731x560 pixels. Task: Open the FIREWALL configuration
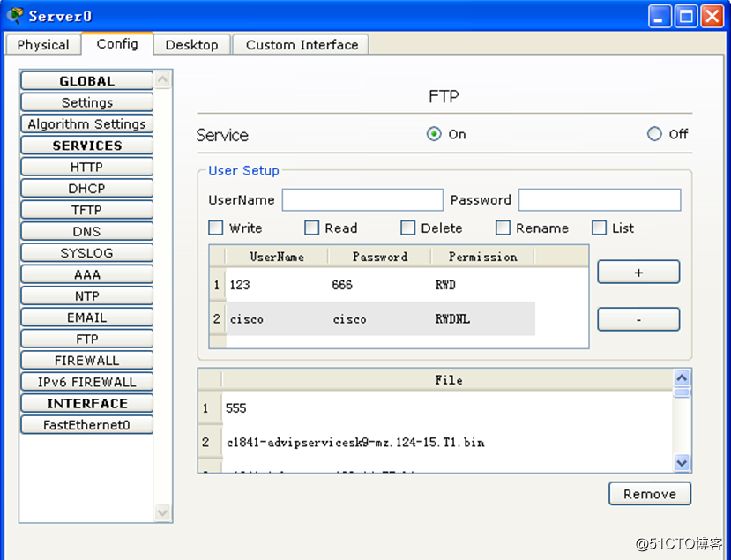click(86, 360)
